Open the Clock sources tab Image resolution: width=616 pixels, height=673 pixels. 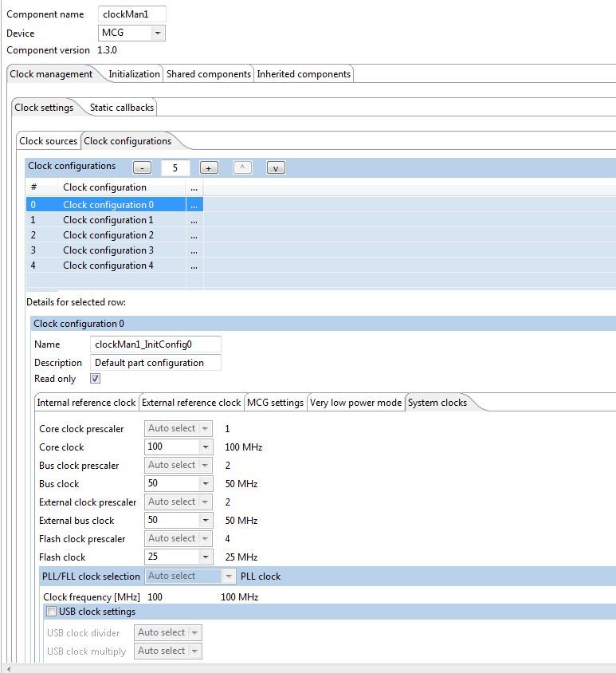48,141
